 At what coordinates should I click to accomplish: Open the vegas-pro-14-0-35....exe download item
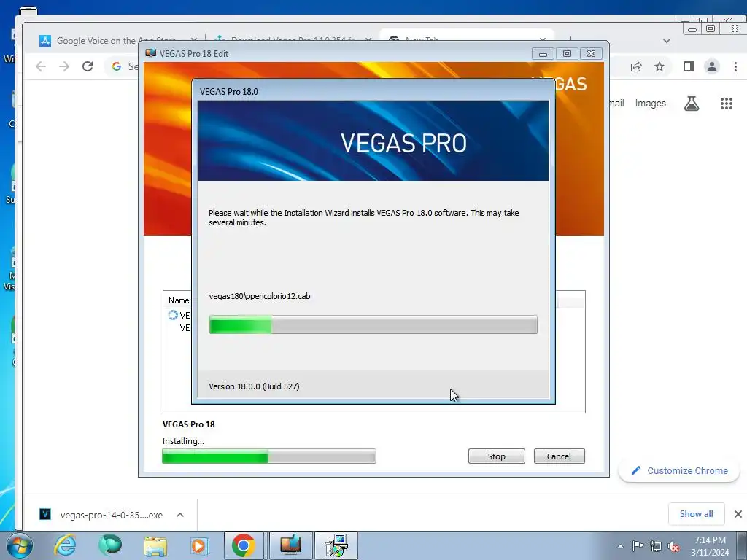(x=111, y=515)
